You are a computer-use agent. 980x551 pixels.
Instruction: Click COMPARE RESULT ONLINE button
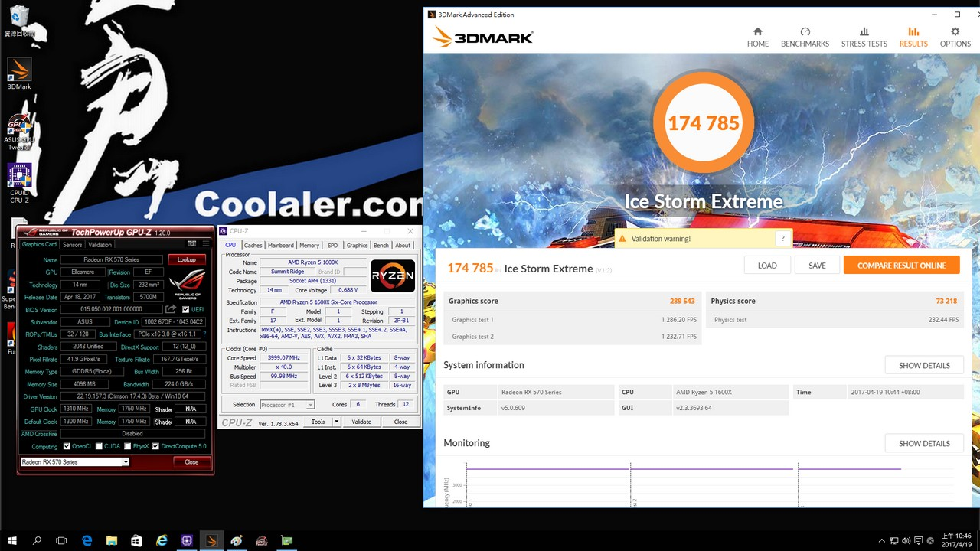tap(902, 266)
